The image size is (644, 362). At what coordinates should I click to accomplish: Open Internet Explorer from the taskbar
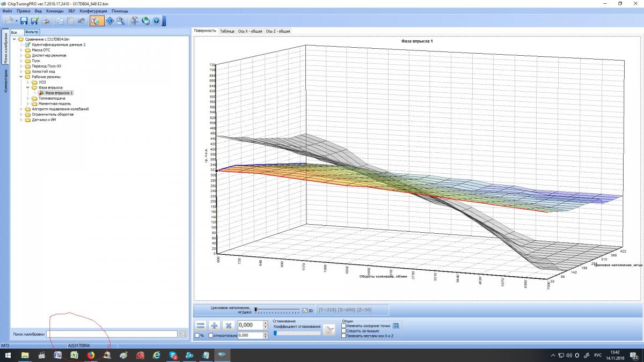click(156, 355)
